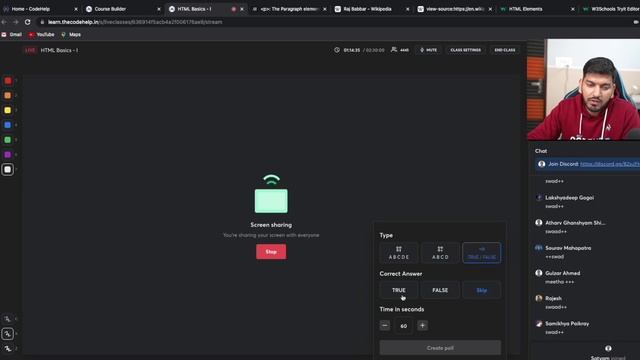The image size is (640, 360).
Task: Open the Maps bookmark
Action: [71, 35]
